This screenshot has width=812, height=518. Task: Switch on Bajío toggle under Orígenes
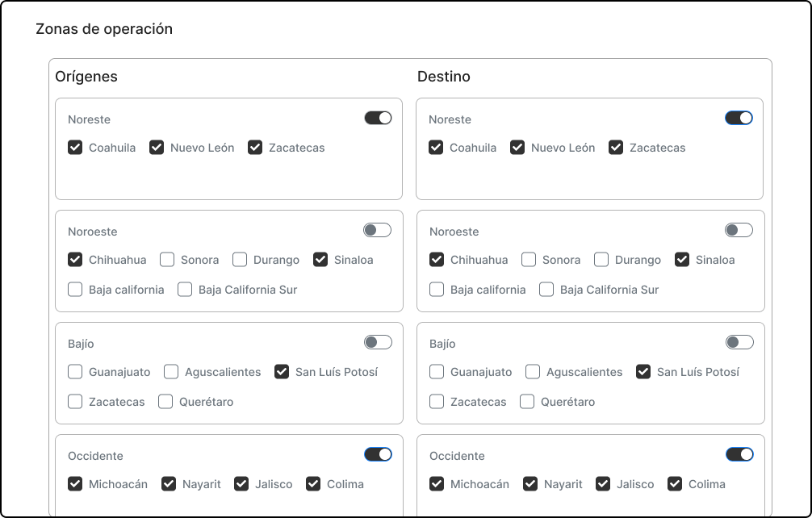pos(378,342)
